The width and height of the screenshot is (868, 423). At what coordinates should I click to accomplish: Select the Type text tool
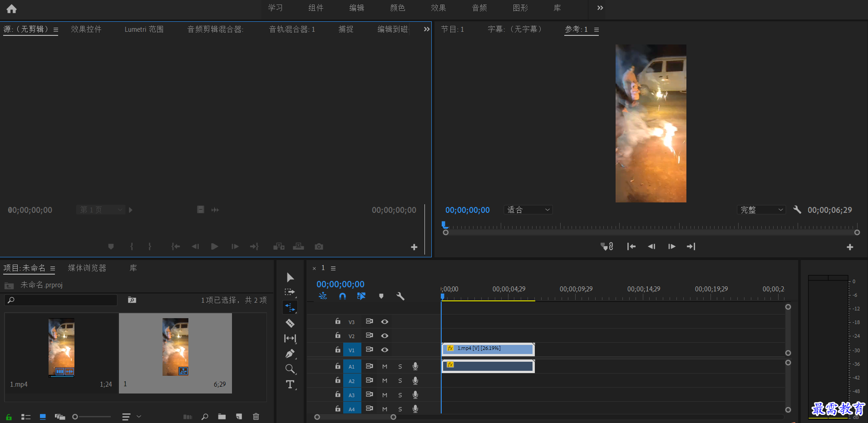pos(290,384)
